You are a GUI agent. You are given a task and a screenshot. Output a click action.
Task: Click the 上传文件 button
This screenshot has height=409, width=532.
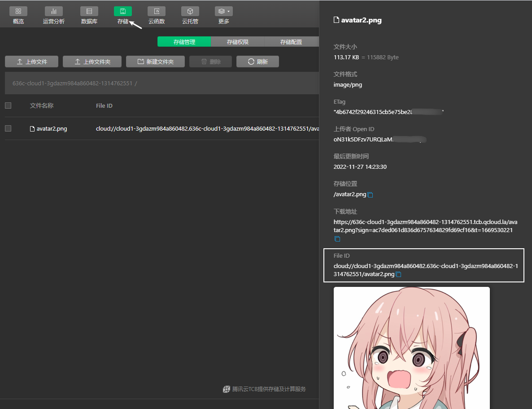tap(31, 62)
